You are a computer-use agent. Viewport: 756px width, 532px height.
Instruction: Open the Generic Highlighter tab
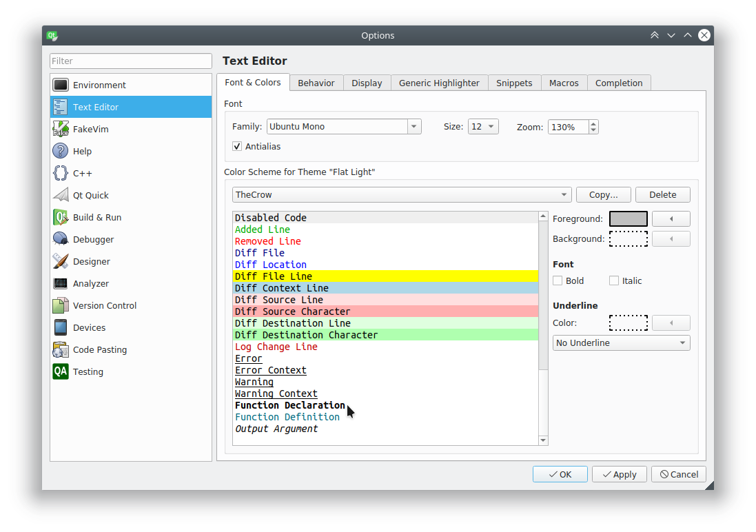[x=439, y=83]
